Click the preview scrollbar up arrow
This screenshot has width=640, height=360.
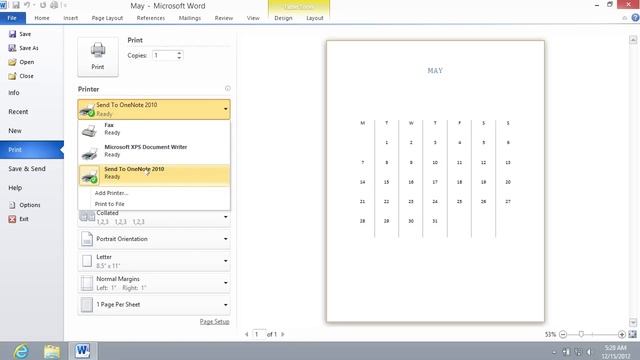click(x=633, y=40)
